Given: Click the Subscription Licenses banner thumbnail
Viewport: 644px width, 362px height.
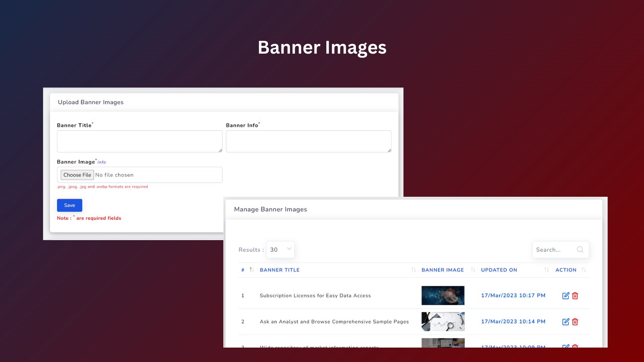Looking at the screenshot, I should tap(443, 296).
